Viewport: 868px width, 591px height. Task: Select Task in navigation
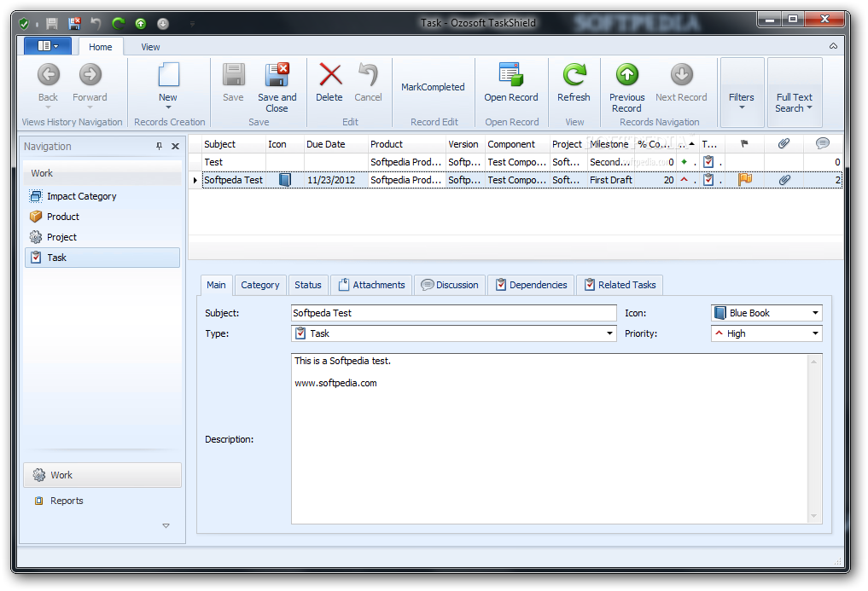(x=102, y=258)
